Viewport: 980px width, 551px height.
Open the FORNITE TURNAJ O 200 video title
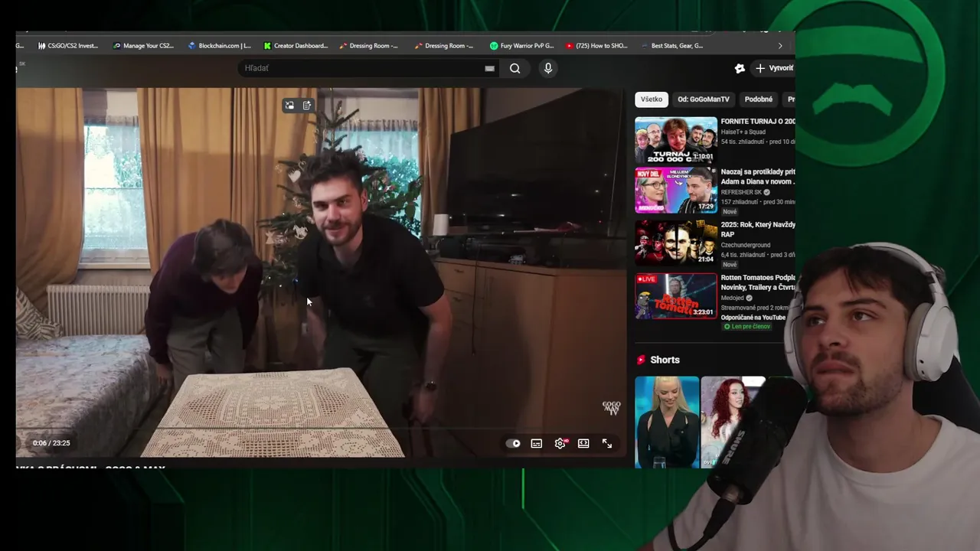click(x=758, y=121)
